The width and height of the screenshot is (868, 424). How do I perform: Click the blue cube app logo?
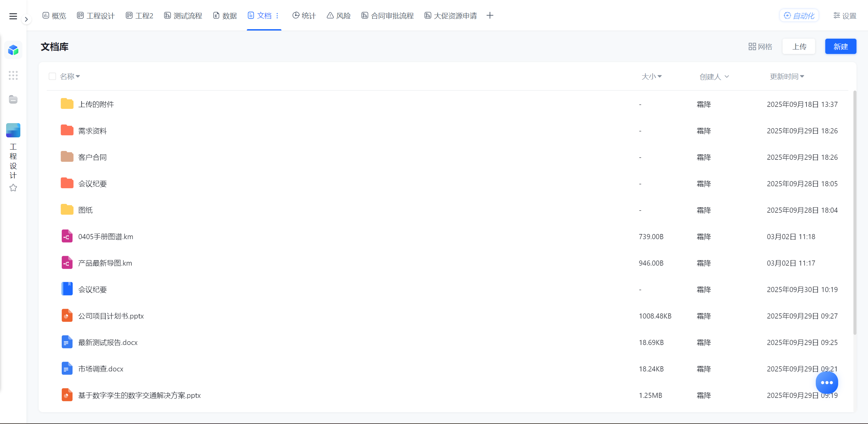click(x=13, y=50)
